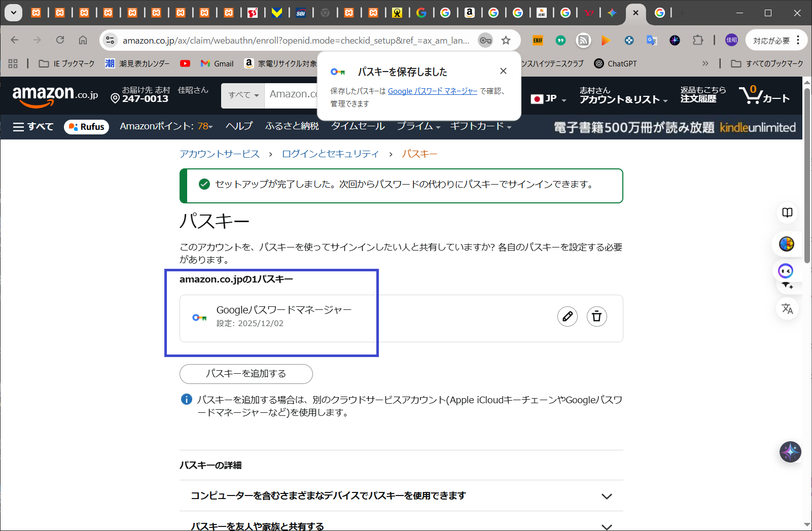Open the shopping cart icon
812x531 pixels.
point(764,95)
